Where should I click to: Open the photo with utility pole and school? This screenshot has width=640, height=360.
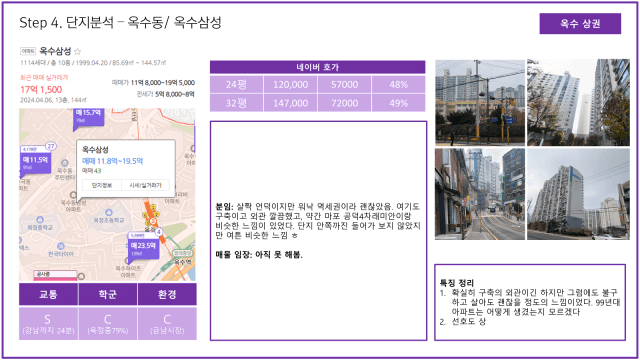[480, 102]
